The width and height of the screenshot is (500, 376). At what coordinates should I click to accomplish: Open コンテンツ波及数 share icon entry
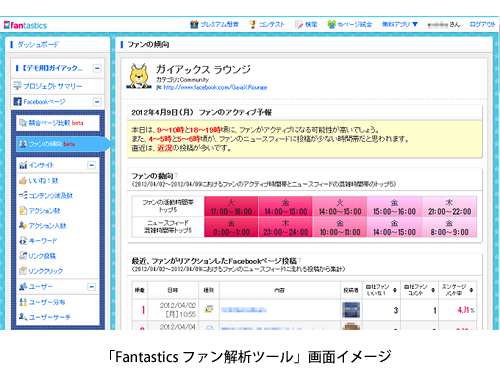coord(46,196)
